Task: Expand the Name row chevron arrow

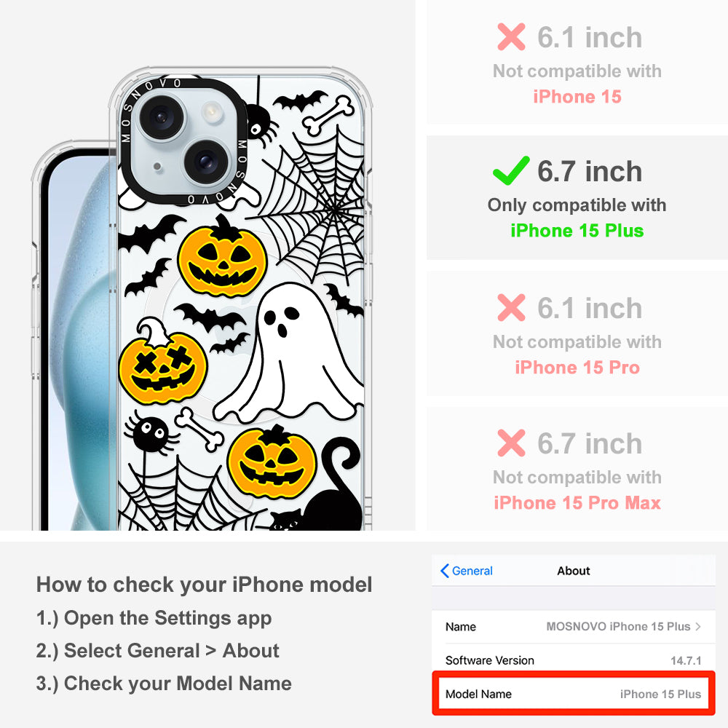Action: coord(698,626)
